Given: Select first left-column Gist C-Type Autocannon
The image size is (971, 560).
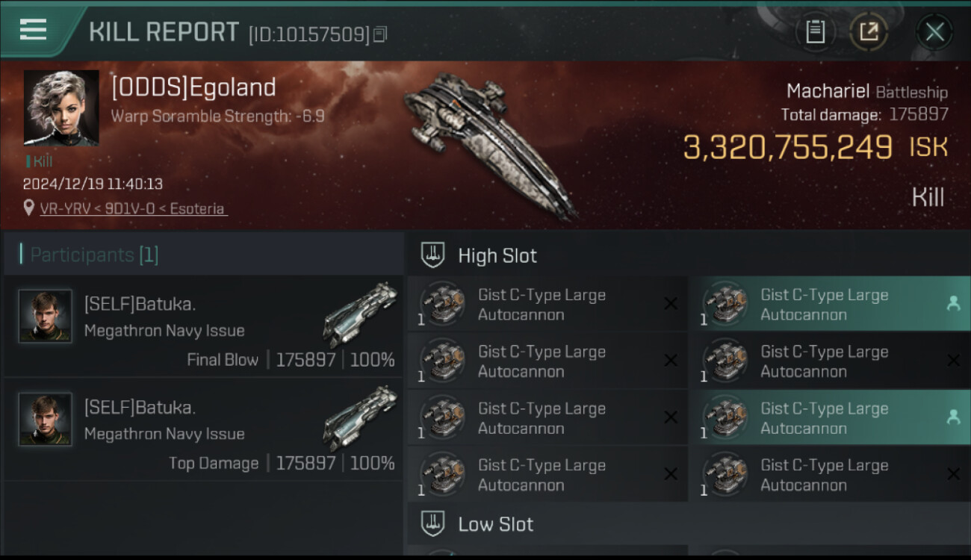Looking at the screenshot, I should (x=542, y=305).
